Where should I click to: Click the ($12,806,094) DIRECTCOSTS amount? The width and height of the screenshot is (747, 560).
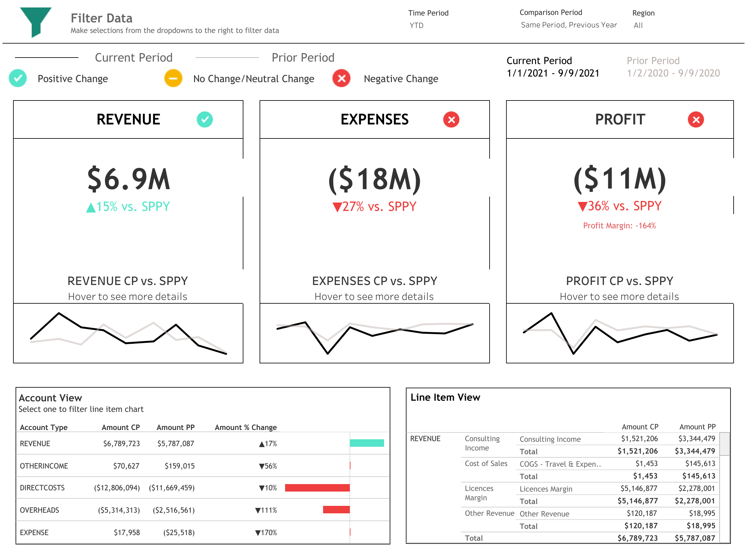pos(117,488)
